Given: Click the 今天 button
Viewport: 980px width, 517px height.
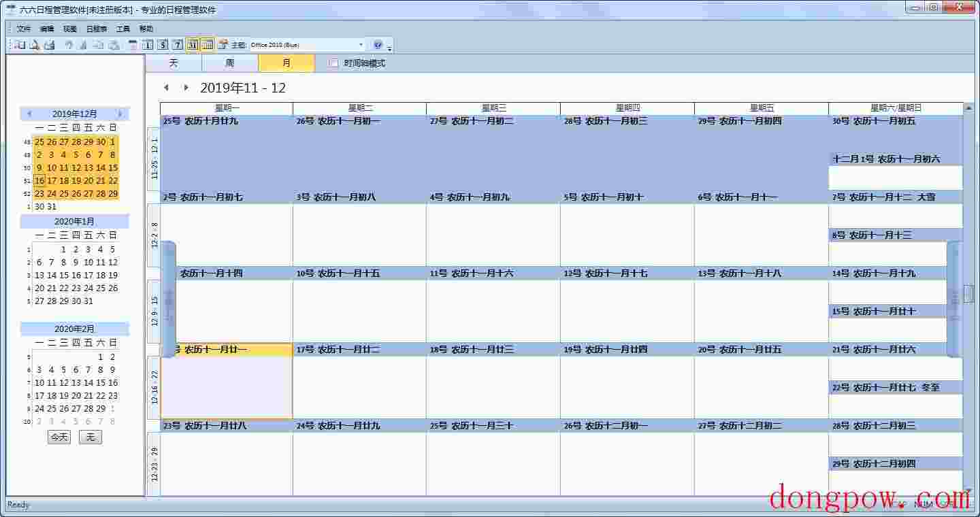Looking at the screenshot, I should (59, 437).
